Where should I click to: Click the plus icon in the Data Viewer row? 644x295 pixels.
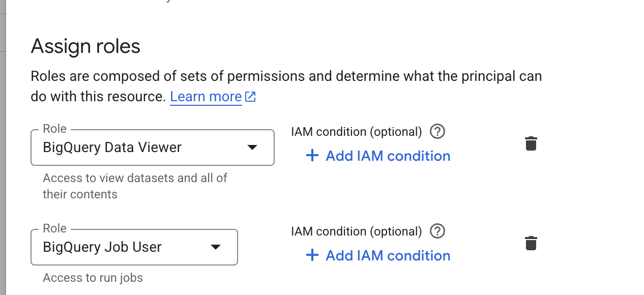click(312, 156)
